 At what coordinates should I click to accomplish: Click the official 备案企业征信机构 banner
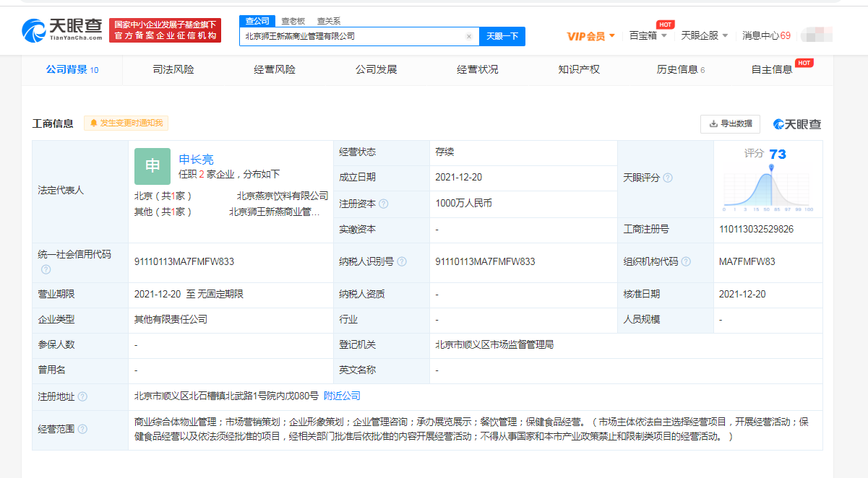pos(166,30)
